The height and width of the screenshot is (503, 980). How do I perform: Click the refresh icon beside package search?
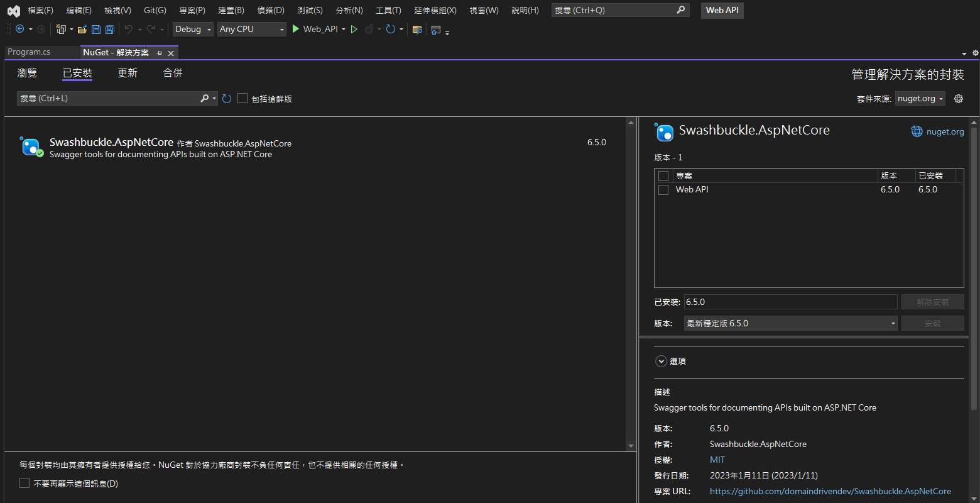pyautogui.click(x=227, y=99)
